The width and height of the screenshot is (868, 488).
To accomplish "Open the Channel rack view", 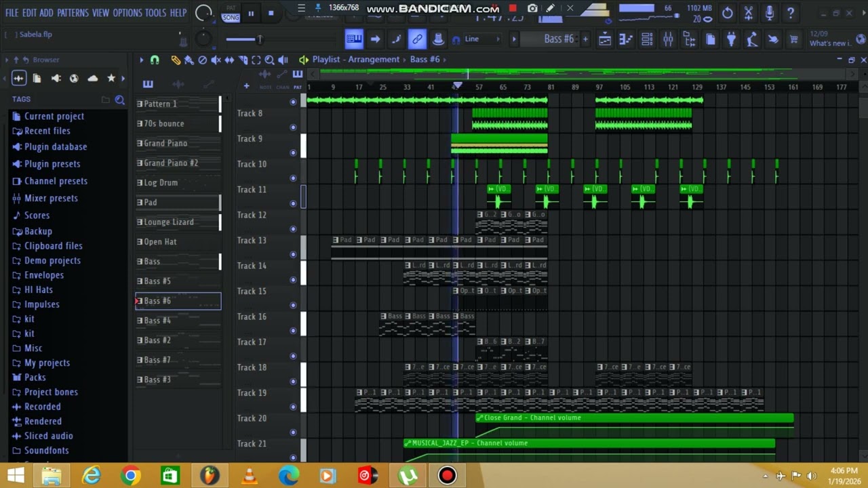I will point(647,39).
